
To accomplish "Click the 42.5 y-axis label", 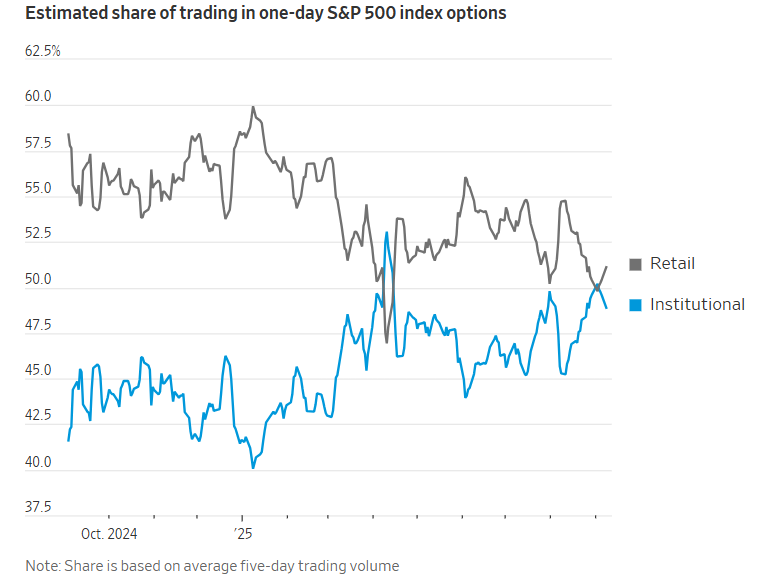I will point(38,415).
